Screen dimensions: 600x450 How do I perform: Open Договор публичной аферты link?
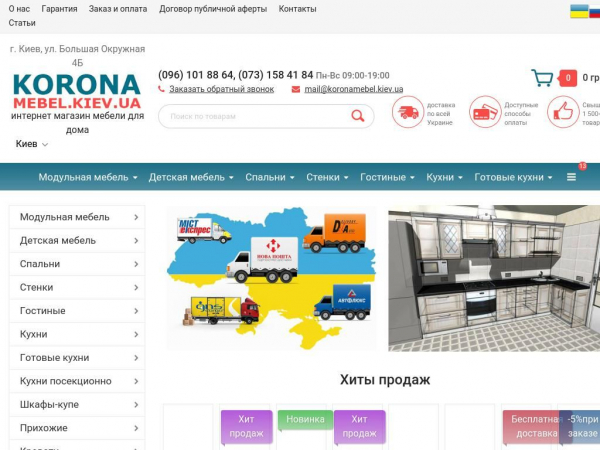(x=213, y=9)
